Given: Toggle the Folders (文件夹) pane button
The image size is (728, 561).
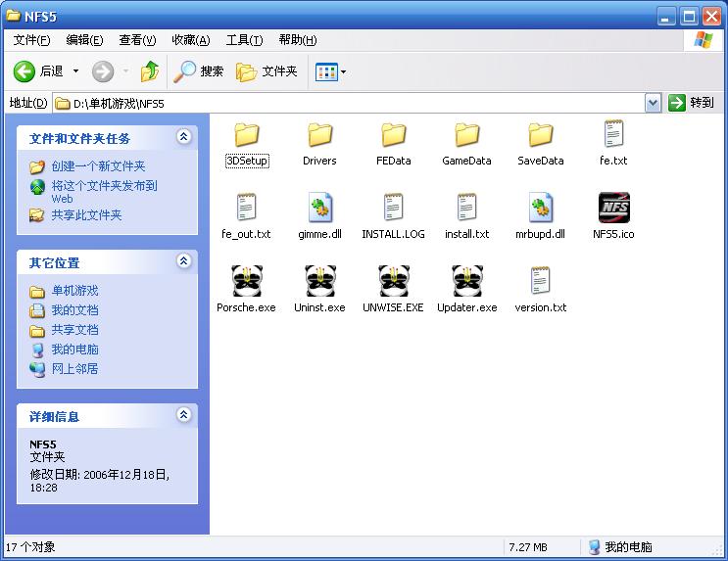Looking at the screenshot, I should click(x=267, y=71).
